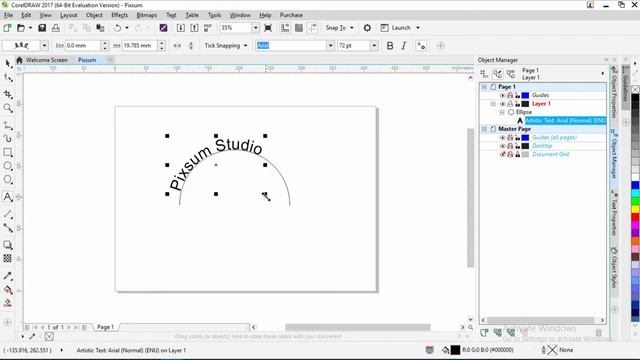Open the Object Properties docker tab
Image resolution: width=640 pixels, height=360 pixels.
[614, 93]
